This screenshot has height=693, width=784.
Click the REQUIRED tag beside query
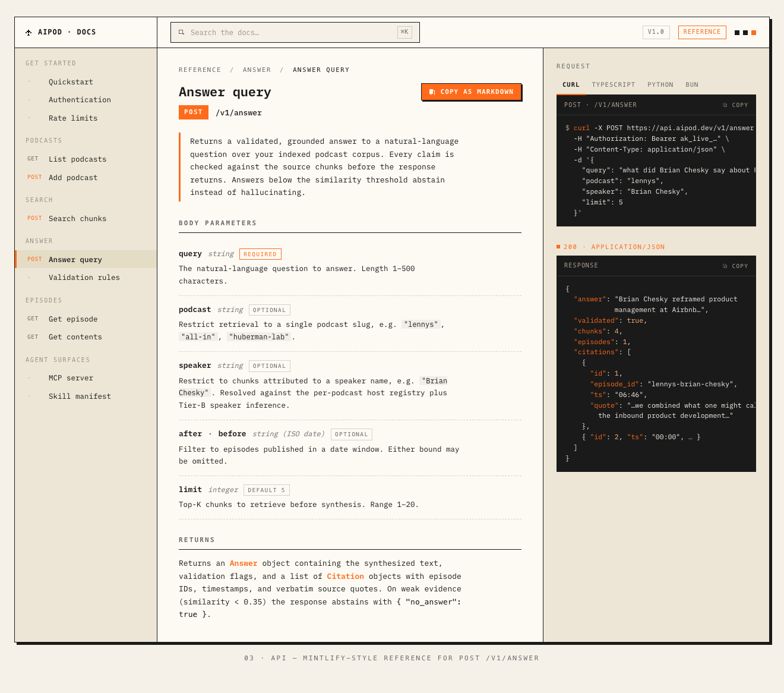coord(260,254)
